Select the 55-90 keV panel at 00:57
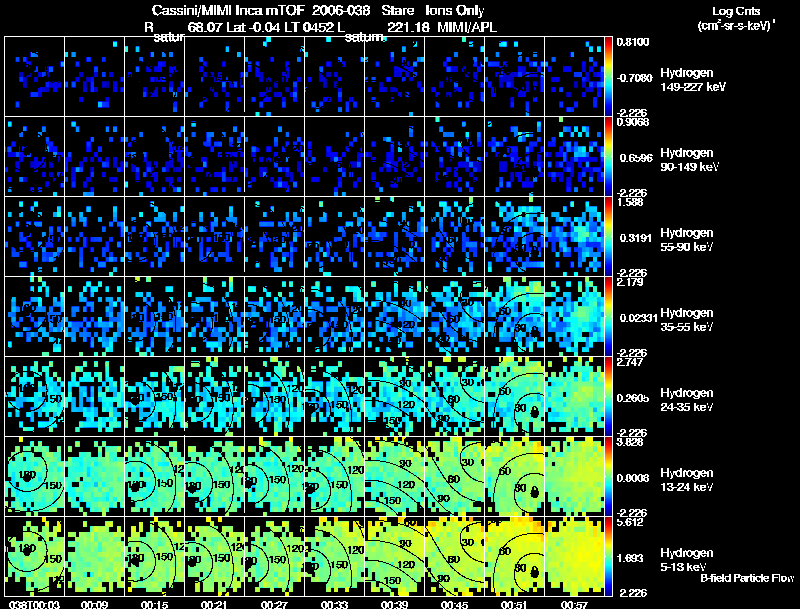 point(574,236)
